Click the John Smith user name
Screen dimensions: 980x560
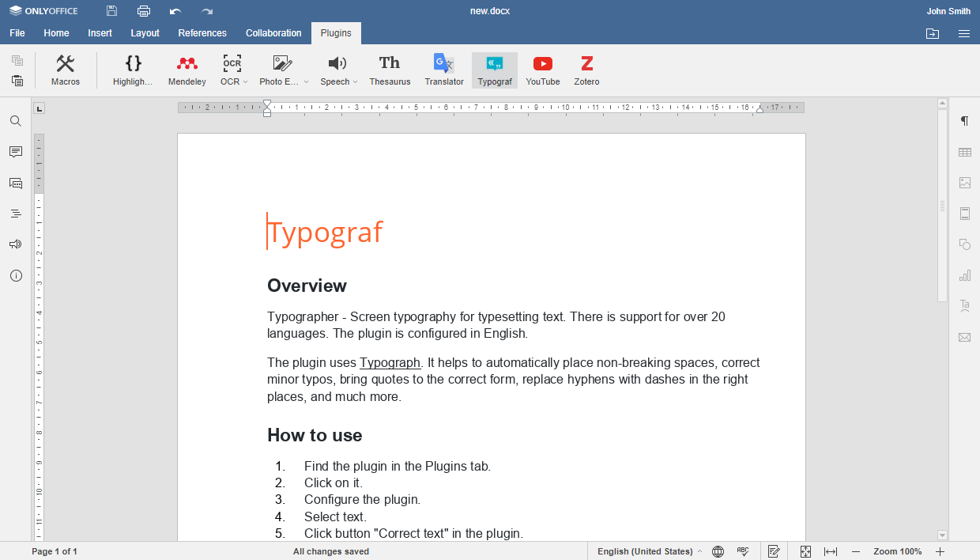(x=948, y=11)
